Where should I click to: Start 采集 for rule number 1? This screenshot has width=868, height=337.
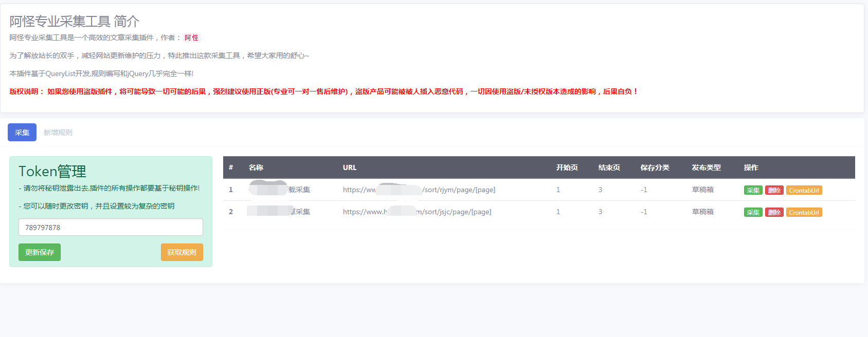753,191
